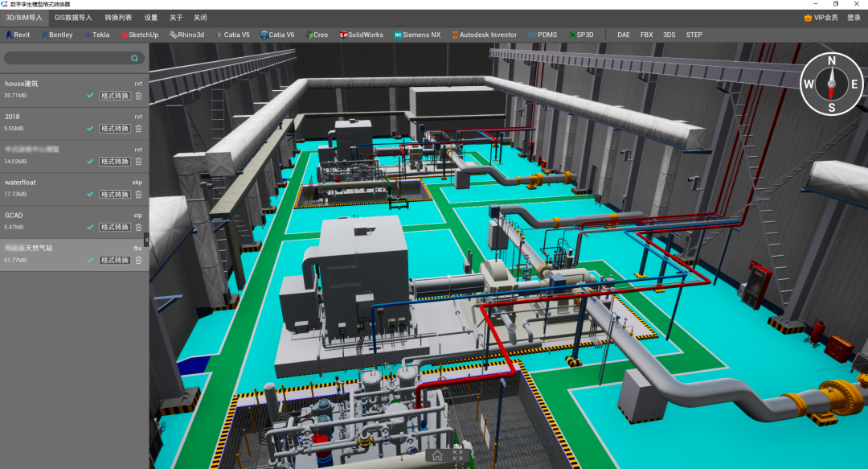Select the SolidWorks import option
Screen dimensions: 868x469
(361, 35)
